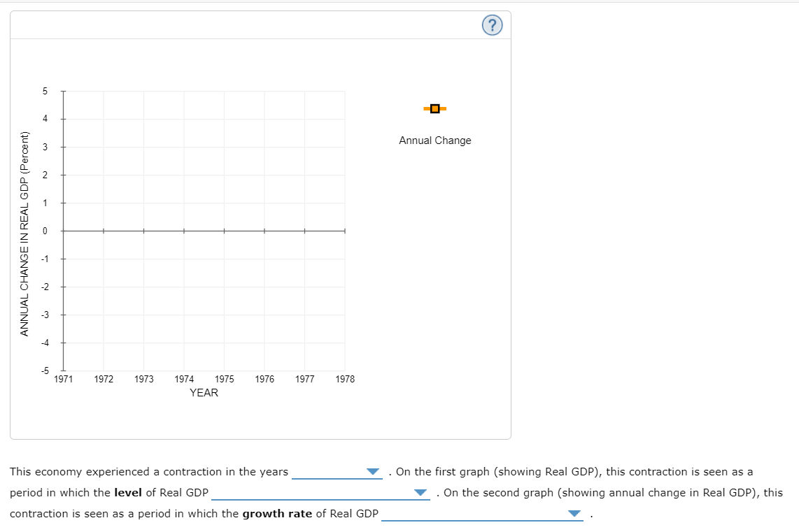Click the Annual Change text label
The image size is (799, 532).
[x=434, y=140]
